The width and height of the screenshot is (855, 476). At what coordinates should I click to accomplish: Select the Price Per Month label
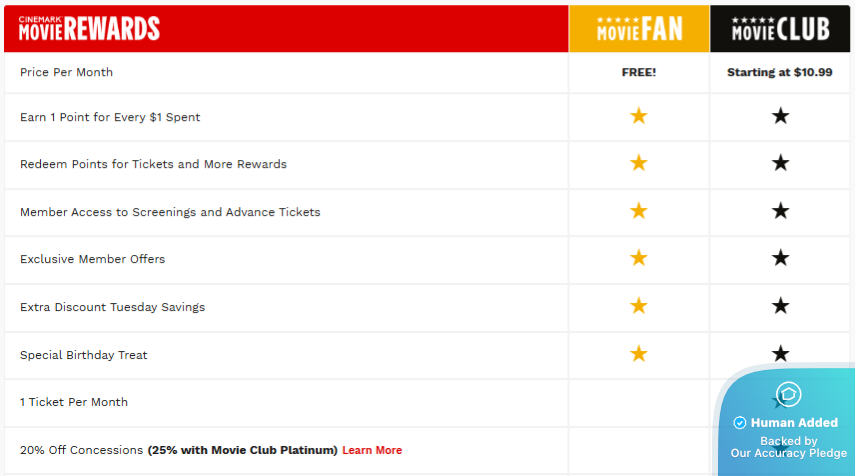click(x=67, y=72)
